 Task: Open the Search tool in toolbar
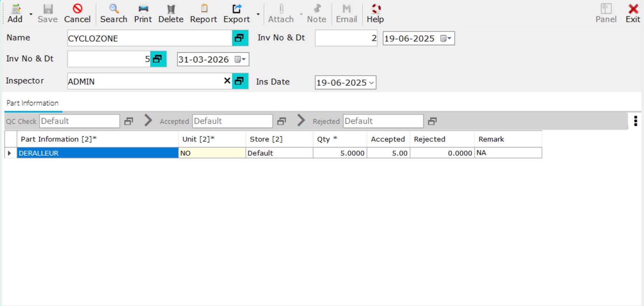point(113,14)
